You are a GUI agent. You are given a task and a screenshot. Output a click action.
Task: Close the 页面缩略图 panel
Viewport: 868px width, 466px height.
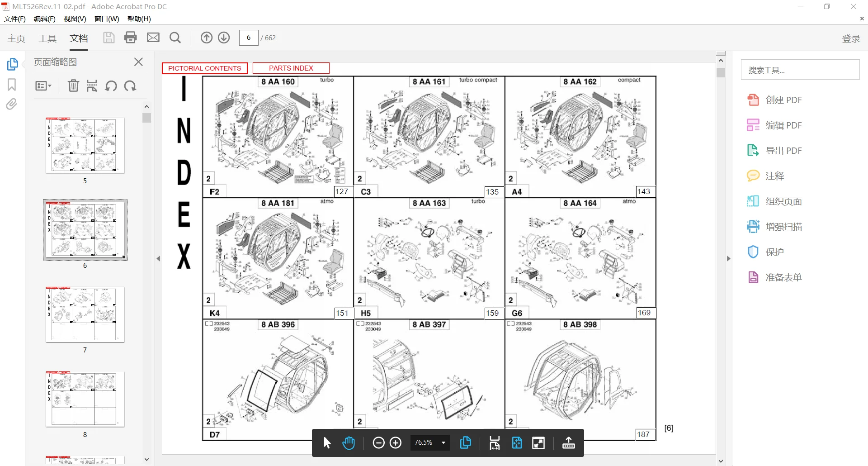coord(139,62)
